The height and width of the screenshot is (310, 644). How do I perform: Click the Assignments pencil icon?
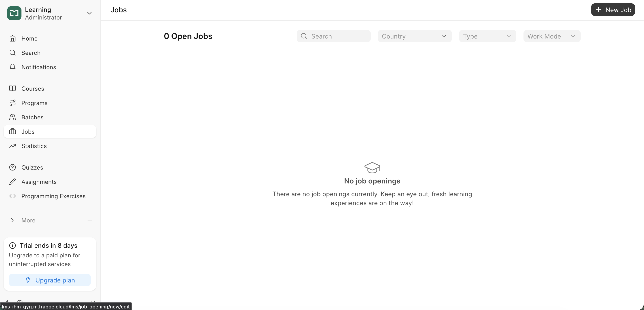pos(13,182)
